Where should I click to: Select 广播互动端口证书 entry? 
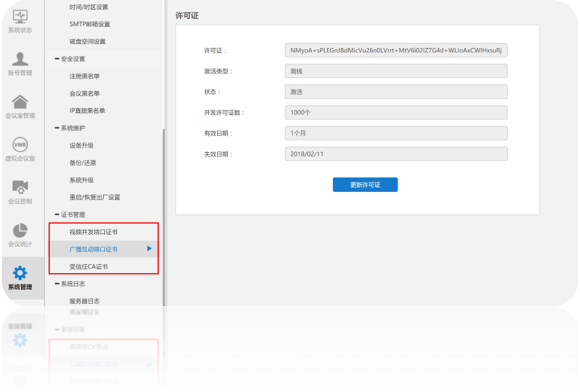tap(93, 249)
